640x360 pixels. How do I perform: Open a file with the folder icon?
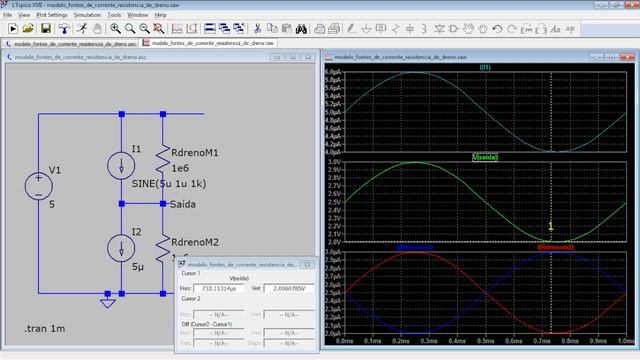click(28, 29)
